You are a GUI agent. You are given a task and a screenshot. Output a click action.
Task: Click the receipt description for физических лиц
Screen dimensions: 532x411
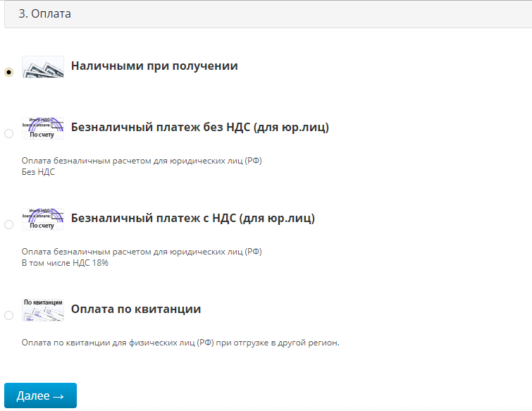180,343
